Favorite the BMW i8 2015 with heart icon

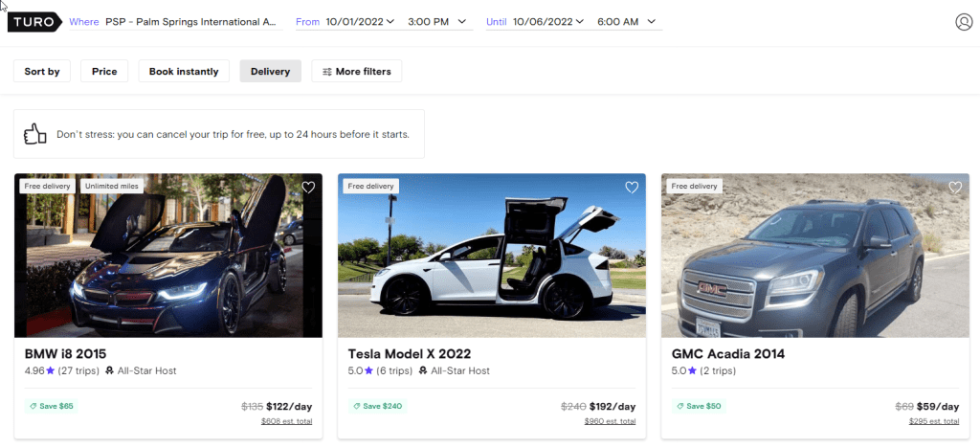click(x=308, y=188)
